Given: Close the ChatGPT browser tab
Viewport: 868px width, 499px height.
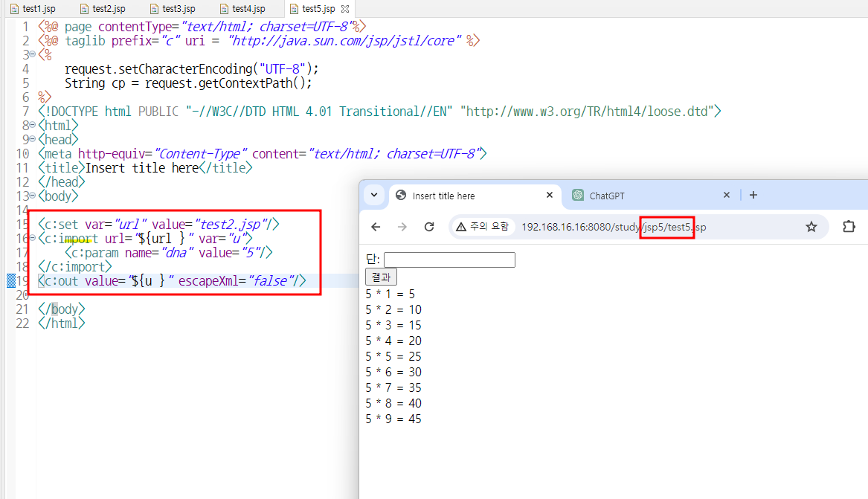Looking at the screenshot, I should point(726,195).
